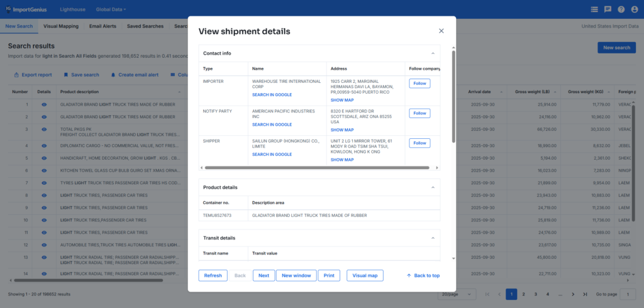View details eye icon for row 5

pyautogui.click(x=44, y=158)
